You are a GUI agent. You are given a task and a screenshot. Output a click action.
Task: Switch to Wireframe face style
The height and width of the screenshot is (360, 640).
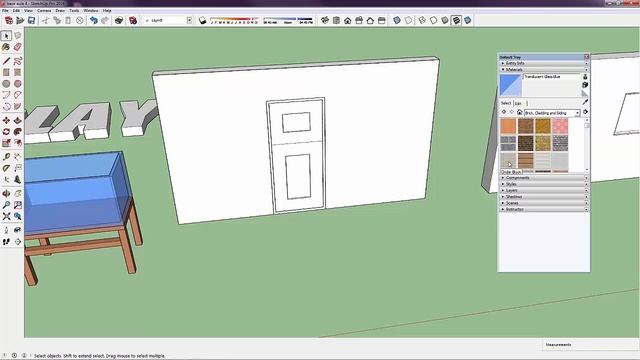(422, 20)
